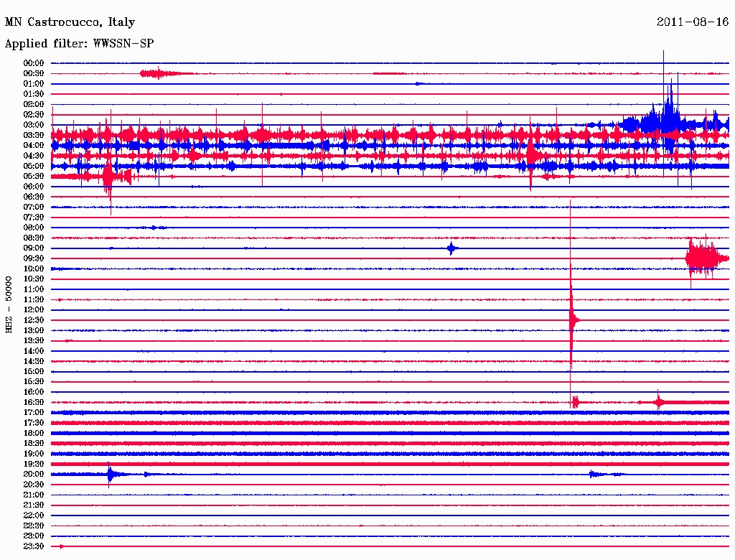The height and width of the screenshot is (560, 735).
Task: Click the red burst on the 09:30 trace
Action: click(x=703, y=258)
